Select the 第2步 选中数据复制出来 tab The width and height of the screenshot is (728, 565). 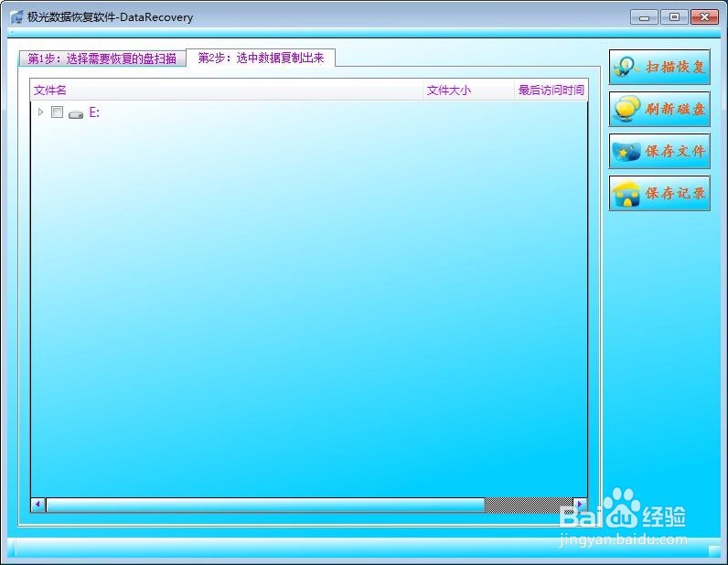261,58
